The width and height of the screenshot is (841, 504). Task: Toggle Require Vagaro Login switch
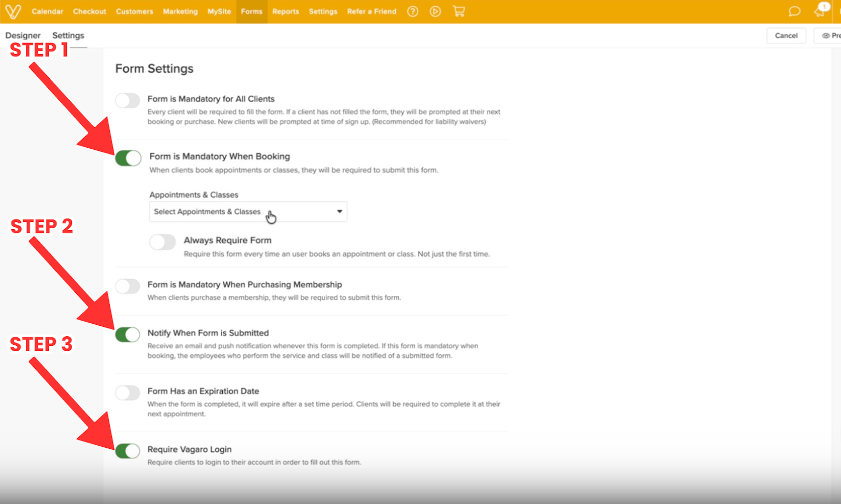point(128,450)
